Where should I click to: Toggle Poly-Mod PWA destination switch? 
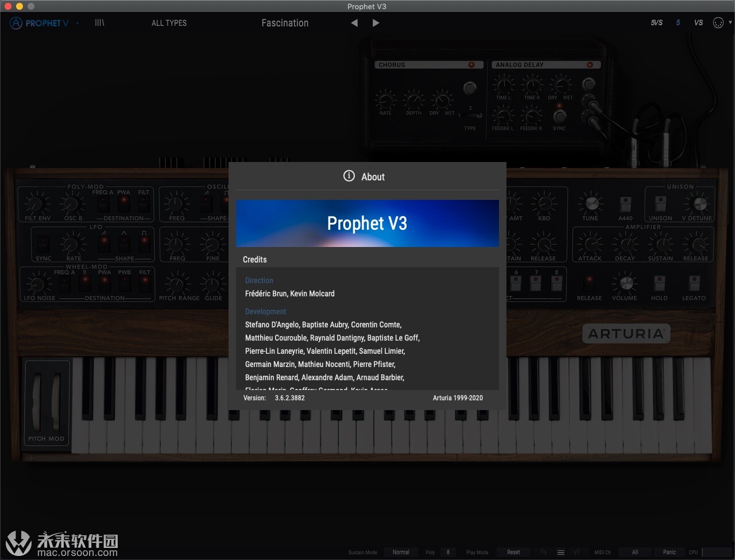click(123, 203)
